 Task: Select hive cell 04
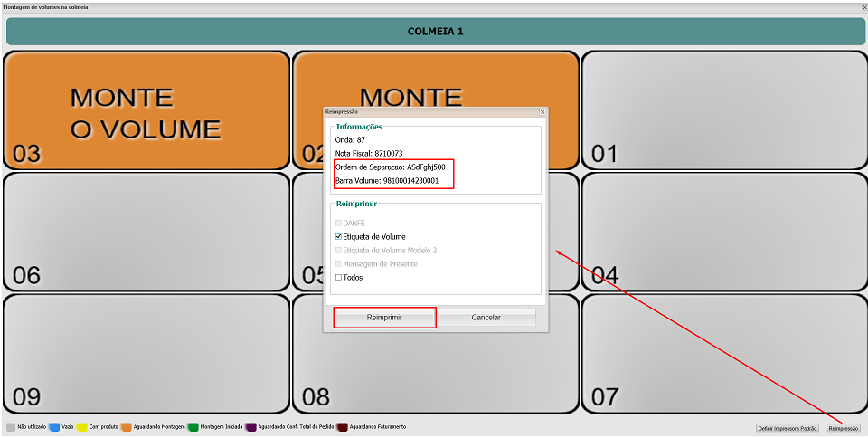point(724,232)
